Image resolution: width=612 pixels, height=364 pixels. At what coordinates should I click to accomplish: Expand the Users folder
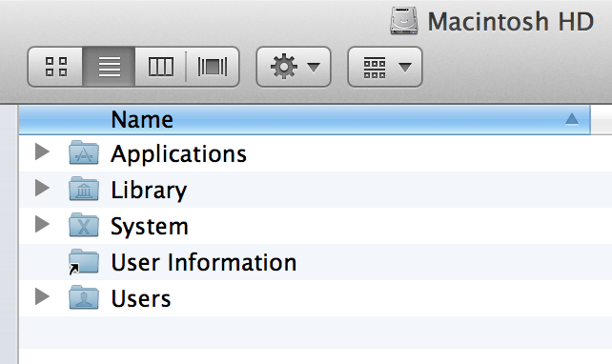(42, 296)
